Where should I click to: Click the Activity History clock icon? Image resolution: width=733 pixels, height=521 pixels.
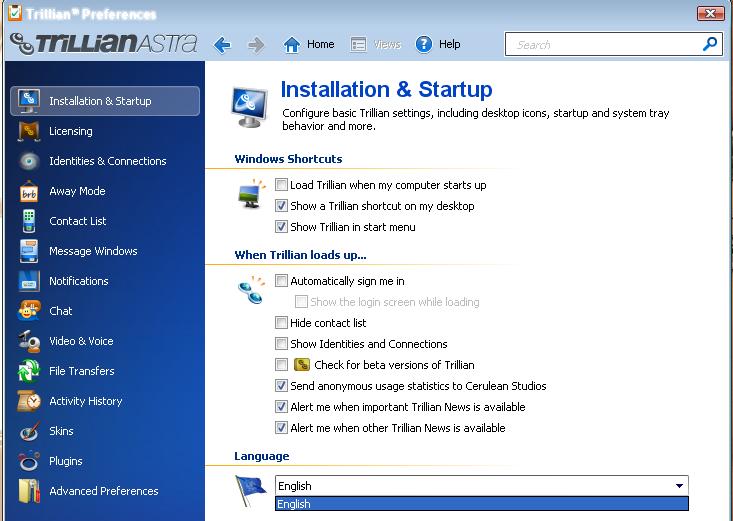pos(29,401)
